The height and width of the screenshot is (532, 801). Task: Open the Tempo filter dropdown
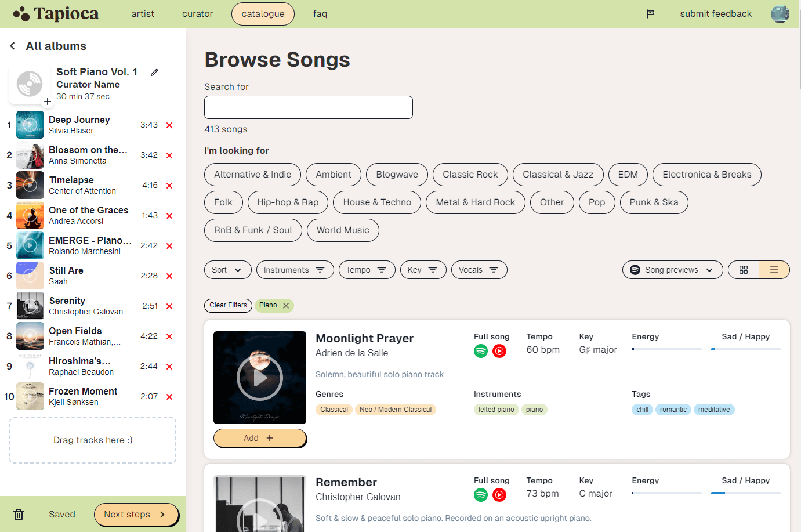[x=367, y=270]
